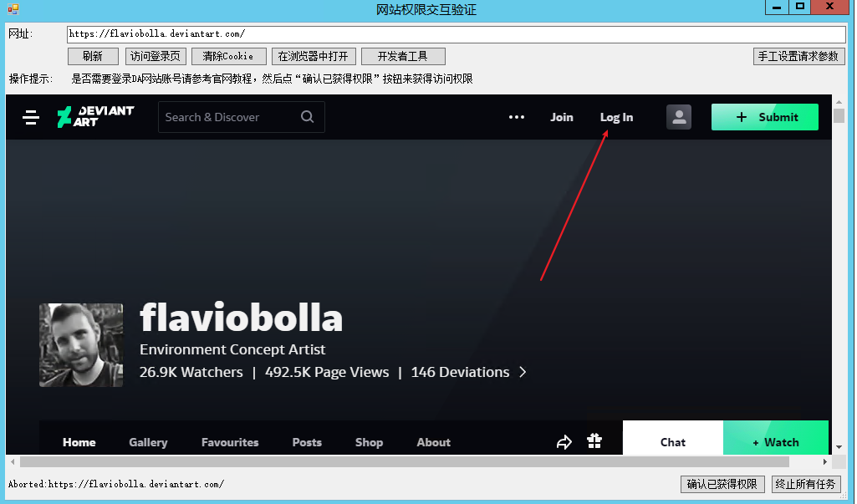Click 手工设置请求参数 button
Screen dimensions: 857x504
798,56
